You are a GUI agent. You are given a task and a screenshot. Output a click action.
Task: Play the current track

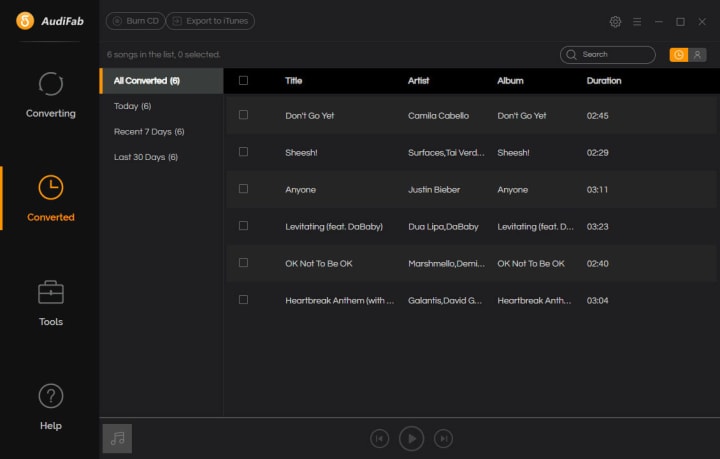[x=411, y=439]
